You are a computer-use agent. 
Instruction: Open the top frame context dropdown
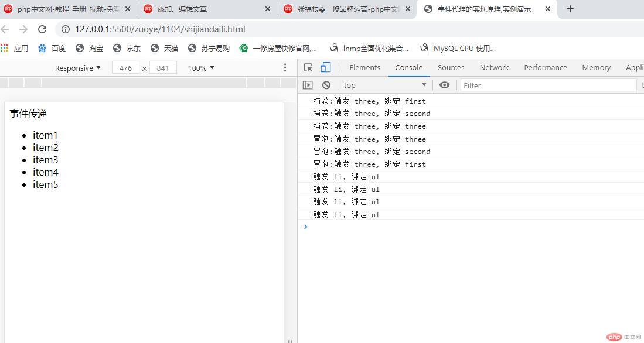click(384, 85)
